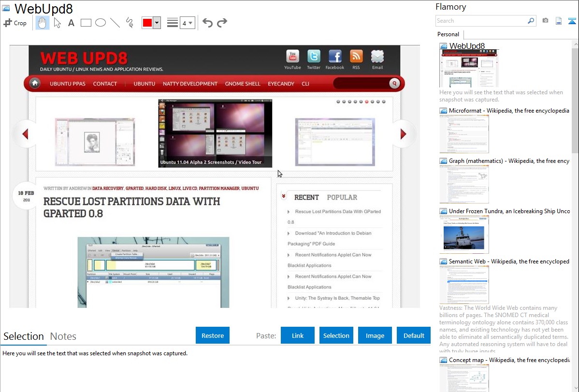Select the straight line tool
Screen dimensions: 579x392
(x=115, y=23)
